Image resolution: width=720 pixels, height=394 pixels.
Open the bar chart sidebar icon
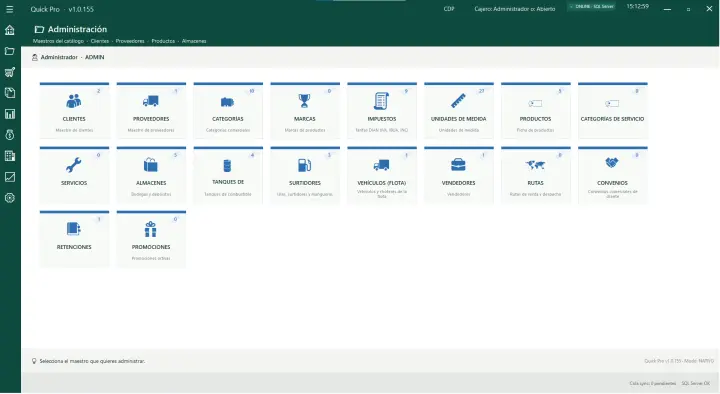pyautogui.click(x=10, y=114)
